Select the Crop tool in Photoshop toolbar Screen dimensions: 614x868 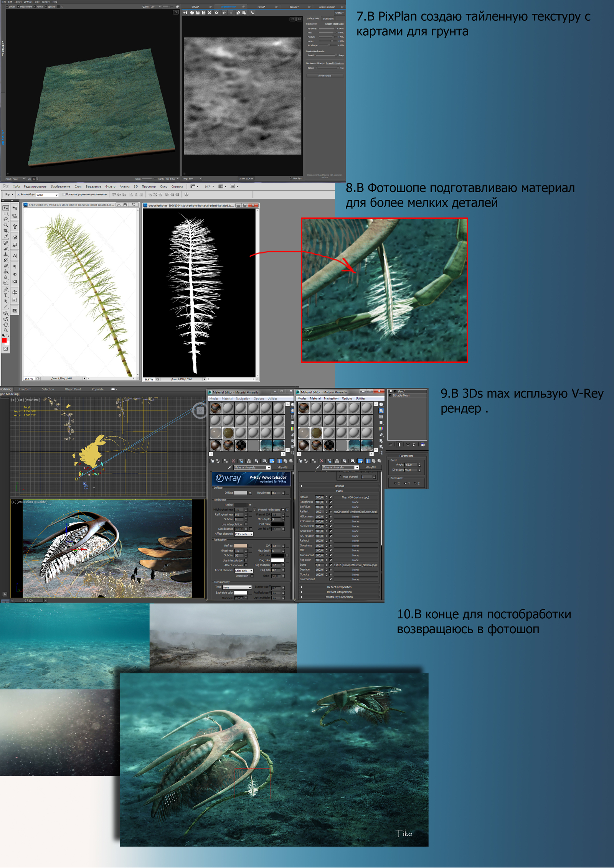6,231
